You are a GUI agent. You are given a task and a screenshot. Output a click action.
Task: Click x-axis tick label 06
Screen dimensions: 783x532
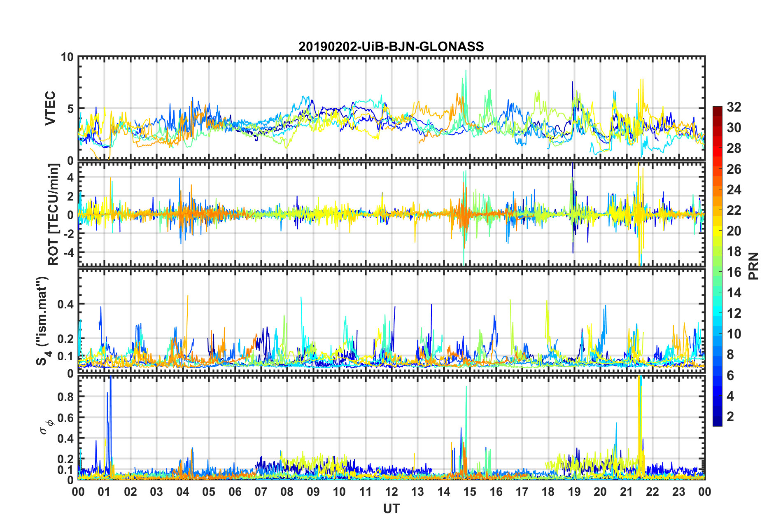coord(235,492)
